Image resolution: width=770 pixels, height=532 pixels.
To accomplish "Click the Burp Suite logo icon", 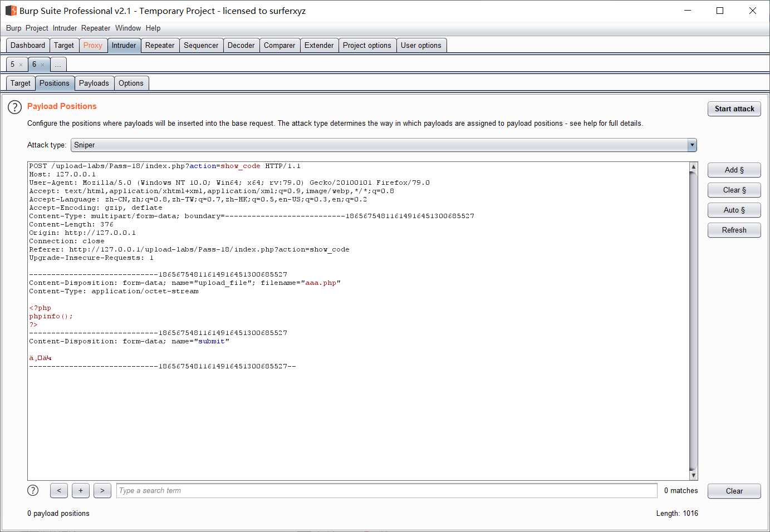I will point(11,11).
